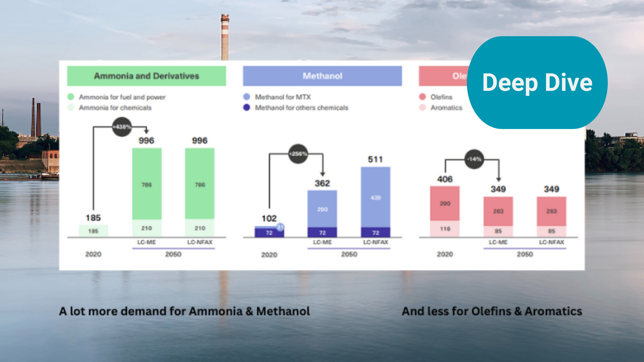
Task: Click the Aromatics legend dot
Action: tap(422, 108)
